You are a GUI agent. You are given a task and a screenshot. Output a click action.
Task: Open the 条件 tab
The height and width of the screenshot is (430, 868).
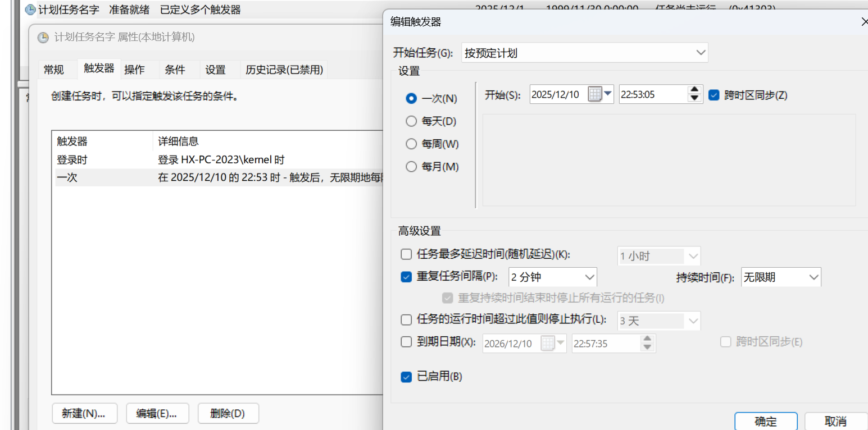175,70
